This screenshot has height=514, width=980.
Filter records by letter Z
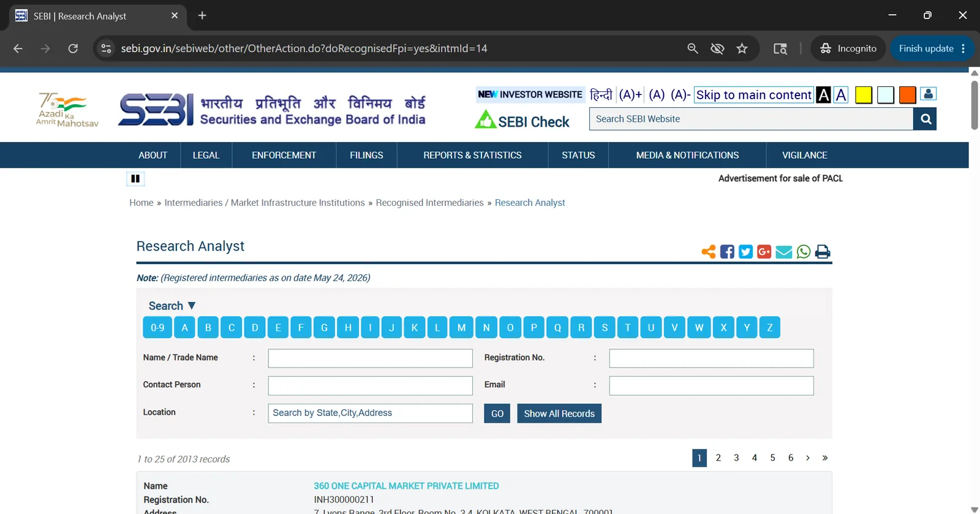pyautogui.click(x=770, y=328)
